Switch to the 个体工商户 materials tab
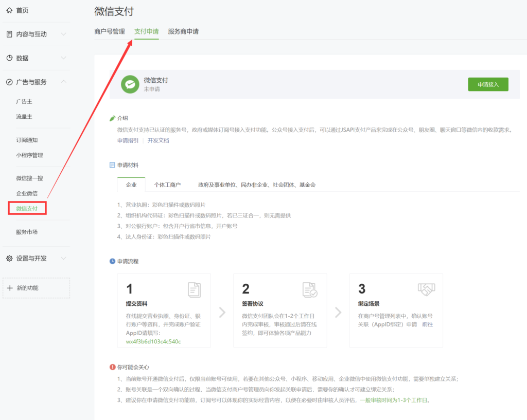Viewport: 527px width, 420px height. [x=167, y=185]
